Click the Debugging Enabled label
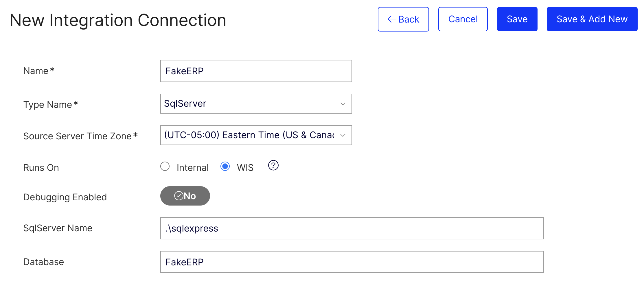This screenshot has height=281, width=644. tap(65, 197)
